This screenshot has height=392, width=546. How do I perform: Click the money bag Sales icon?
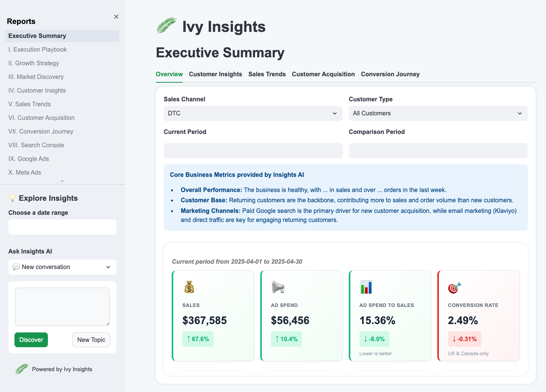189,287
